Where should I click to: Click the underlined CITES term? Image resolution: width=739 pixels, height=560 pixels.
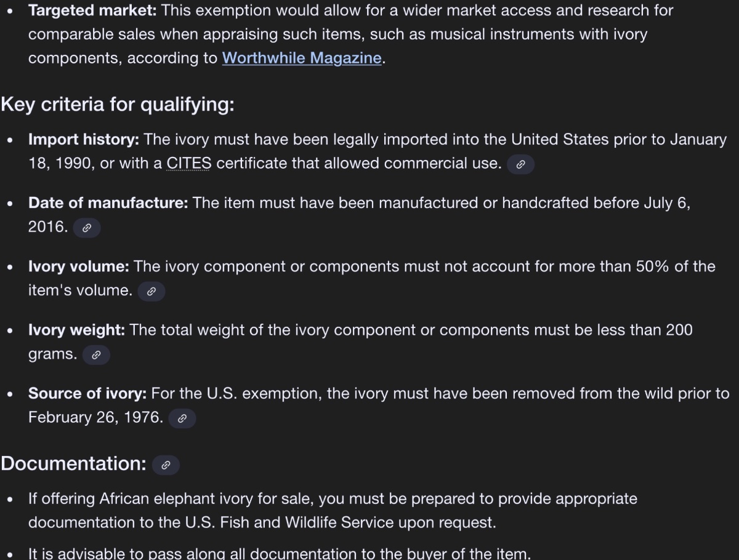tap(188, 164)
